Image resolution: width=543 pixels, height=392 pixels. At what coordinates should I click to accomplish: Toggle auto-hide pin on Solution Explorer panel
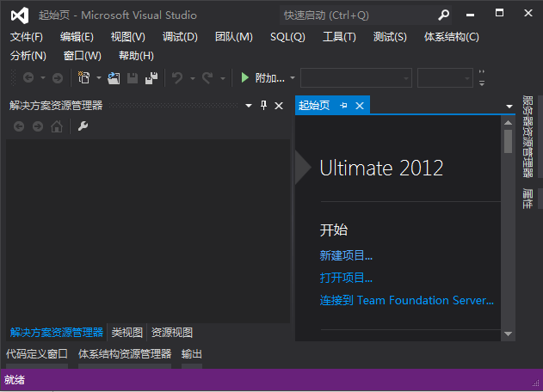[x=263, y=105]
